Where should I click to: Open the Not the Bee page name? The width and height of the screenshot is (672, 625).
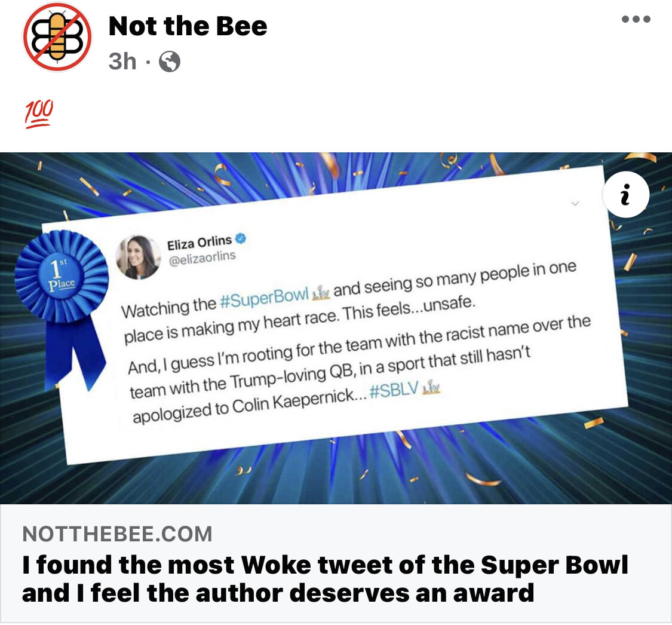point(188,26)
